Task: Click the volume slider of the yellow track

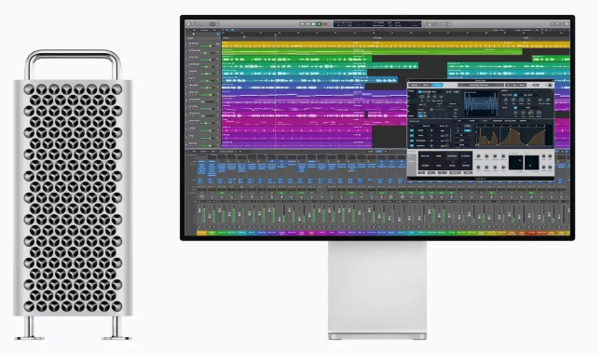Action: pyautogui.click(x=207, y=46)
